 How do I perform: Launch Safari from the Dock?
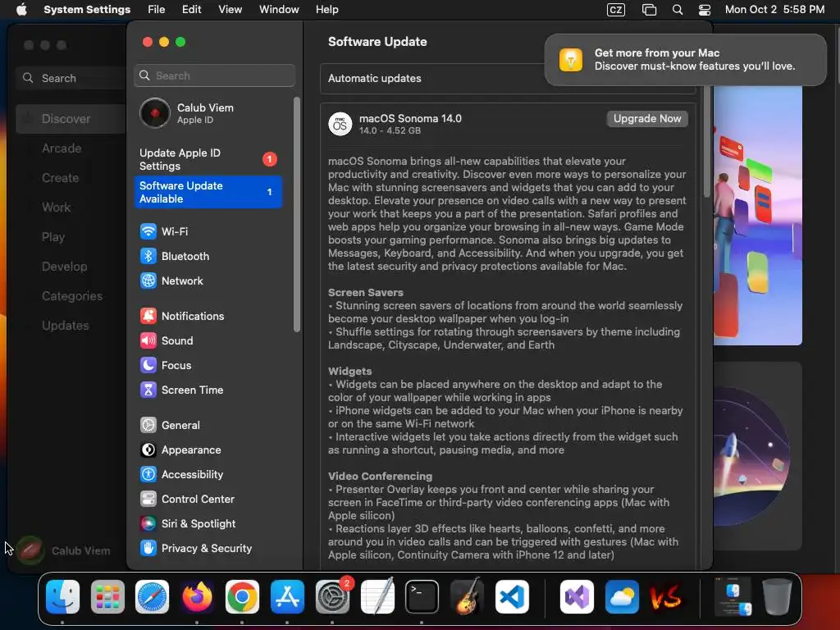pyautogui.click(x=152, y=597)
